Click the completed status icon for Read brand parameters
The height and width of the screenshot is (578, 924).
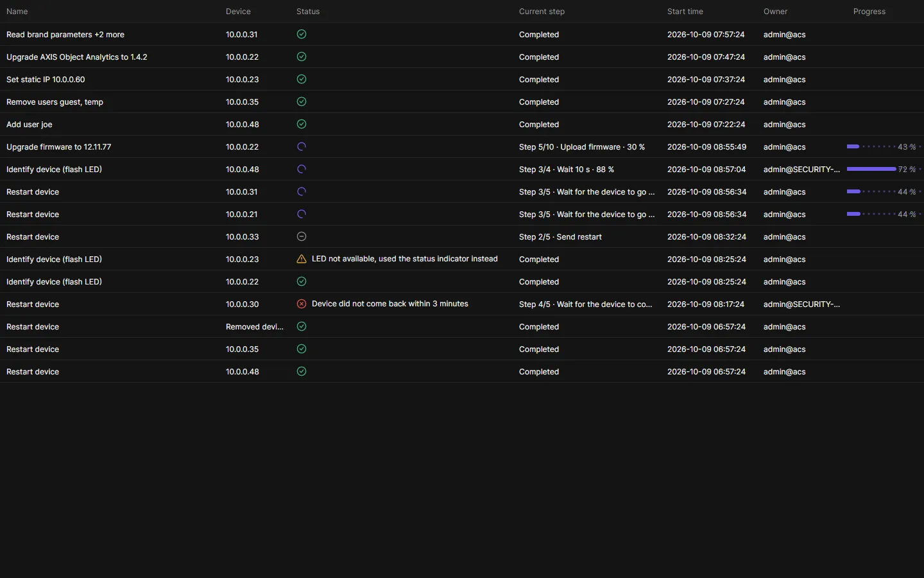(302, 34)
